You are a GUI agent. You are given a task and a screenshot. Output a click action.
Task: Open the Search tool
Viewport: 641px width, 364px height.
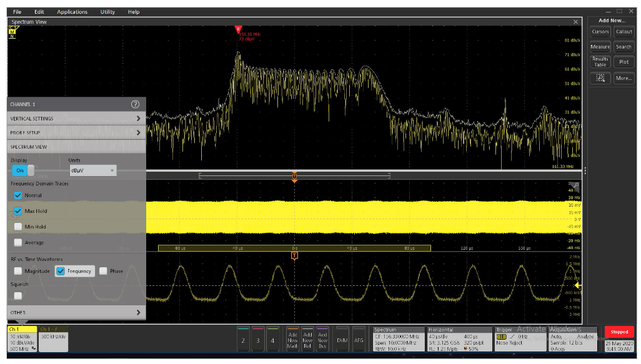point(624,47)
